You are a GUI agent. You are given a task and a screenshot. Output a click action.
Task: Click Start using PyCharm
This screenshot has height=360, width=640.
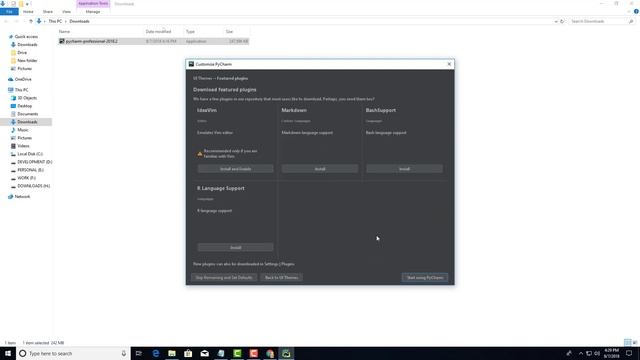tap(425, 278)
